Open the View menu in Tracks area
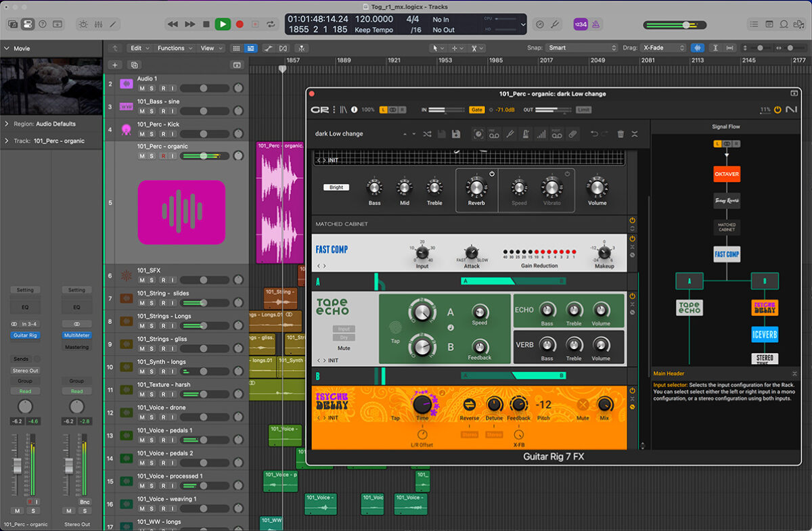 pyautogui.click(x=211, y=48)
